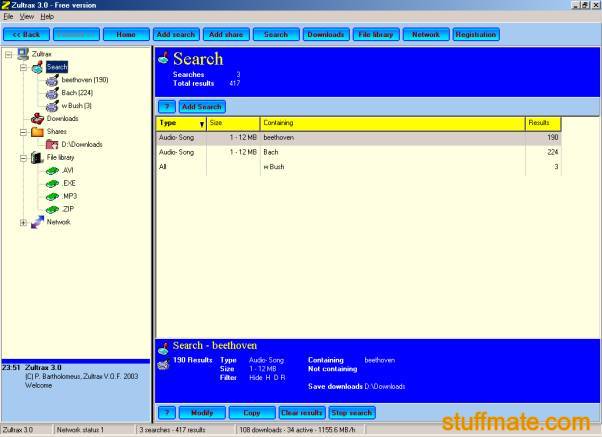The image size is (602, 437).
Task: Click the Add Search button above the table
Action: 202,107
